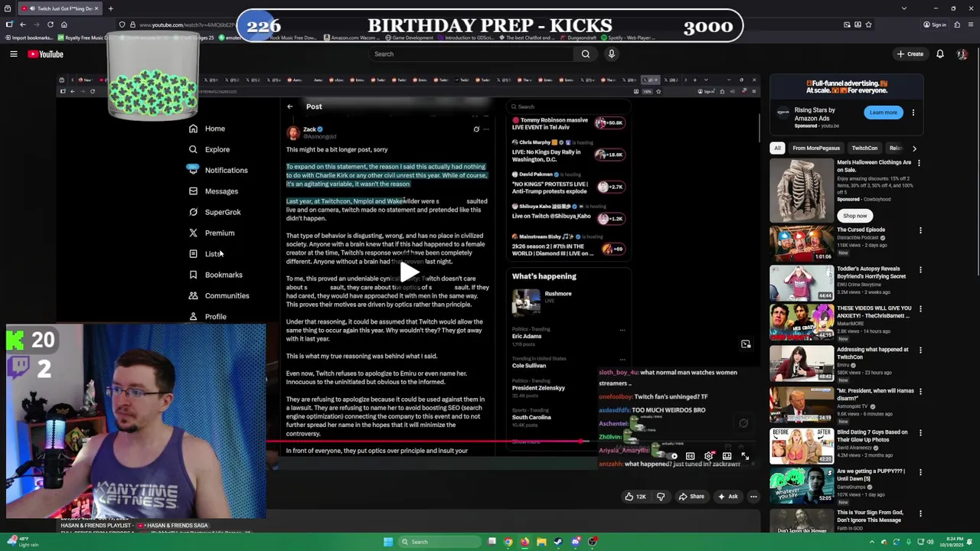
Task: Open menu for Men's Halloween Clothings ad
Action: click(x=920, y=163)
